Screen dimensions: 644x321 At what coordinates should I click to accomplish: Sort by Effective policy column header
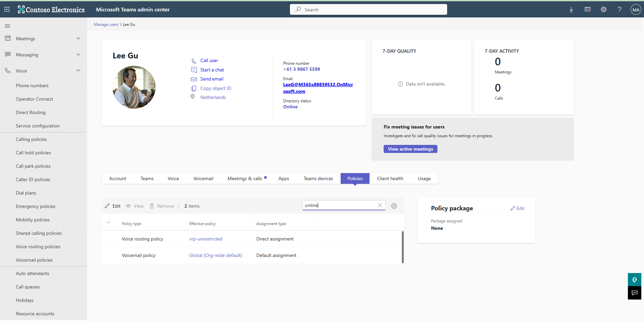[x=202, y=224]
